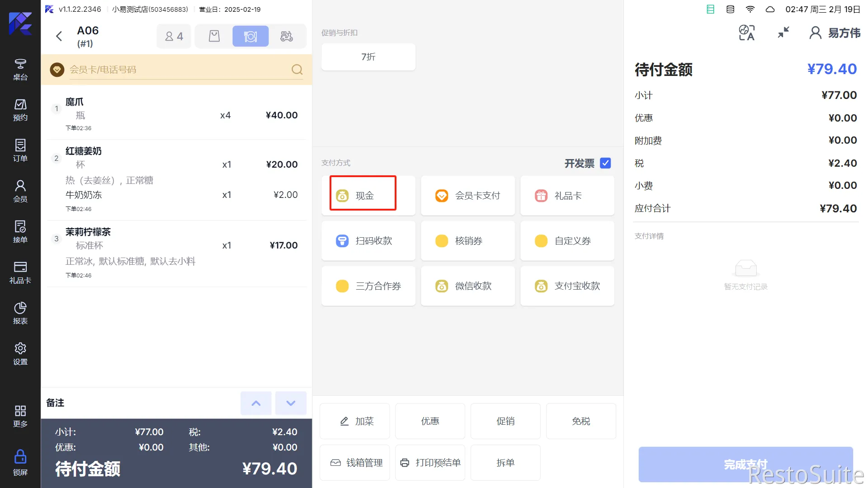This screenshot has height=488, width=868.
Task: Open the 接单 order-taking icon
Action: coord(20,232)
